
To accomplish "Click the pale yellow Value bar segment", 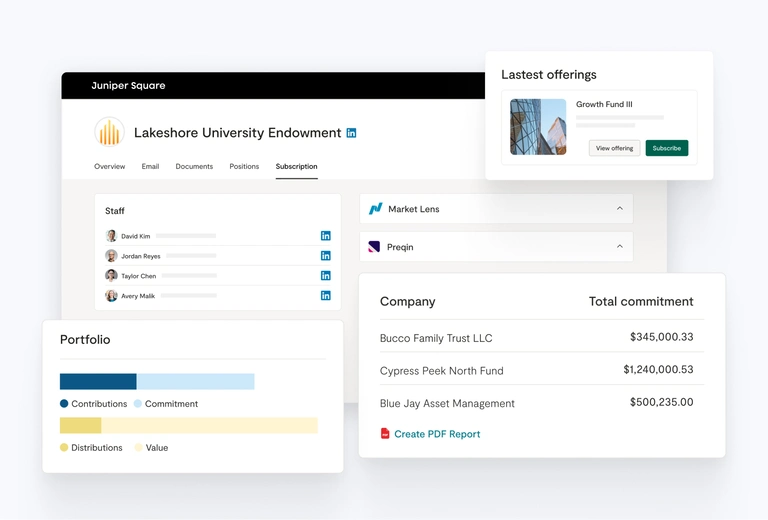I will tap(210, 425).
